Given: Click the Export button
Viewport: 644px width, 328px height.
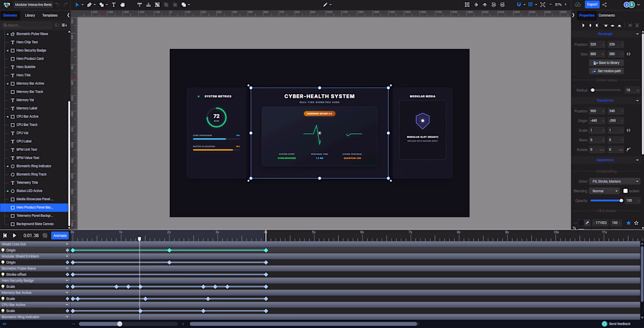Looking at the screenshot, I should (x=592, y=5).
